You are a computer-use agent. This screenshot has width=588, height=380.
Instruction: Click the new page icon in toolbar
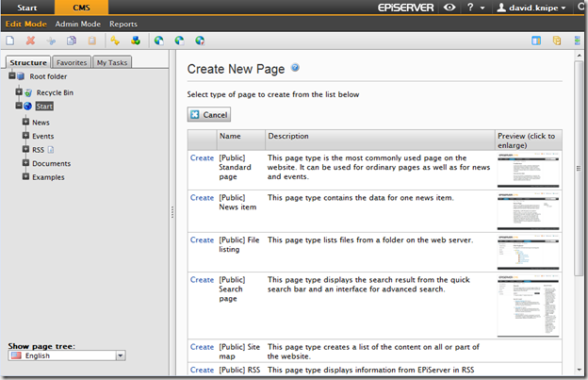pyautogui.click(x=10, y=41)
